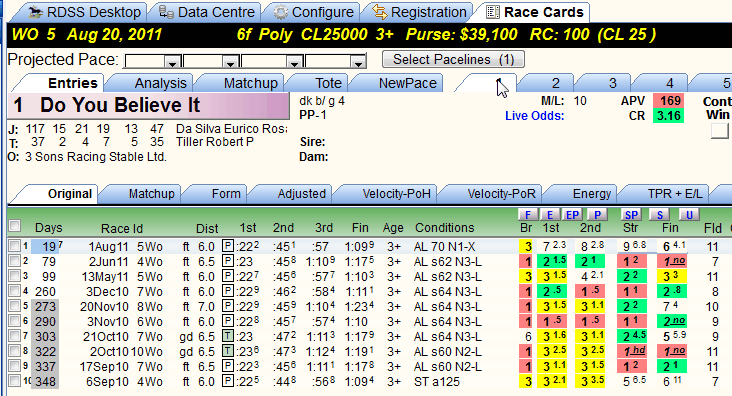The image size is (732, 396).
Task: Click the Registration arrows icon
Action: tap(380, 12)
